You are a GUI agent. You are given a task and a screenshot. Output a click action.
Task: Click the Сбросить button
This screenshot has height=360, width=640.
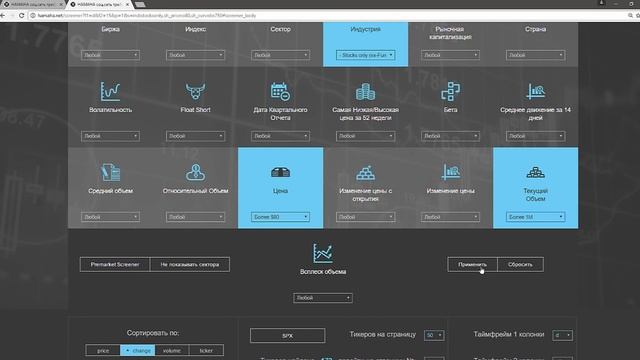[520, 264]
